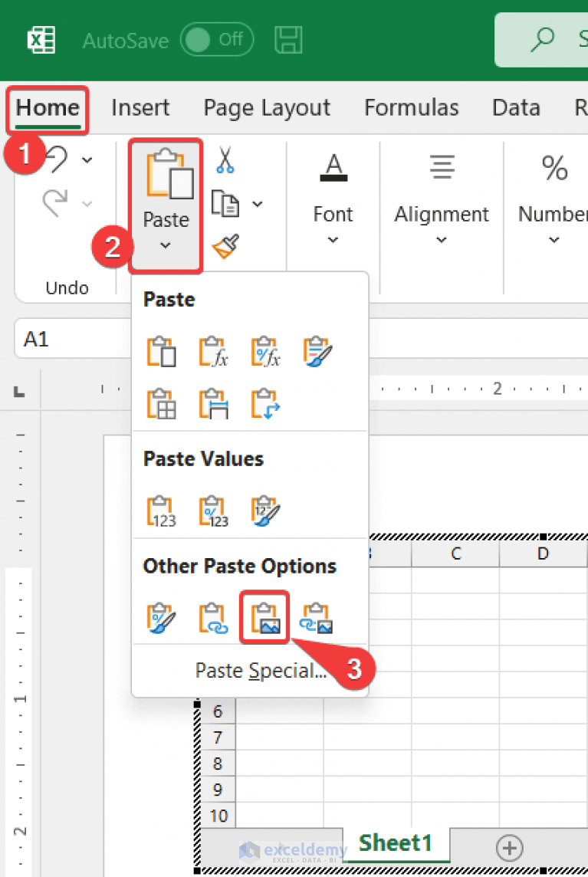Open the Formulas ribbon tab
588x877 pixels.
point(411,107)
